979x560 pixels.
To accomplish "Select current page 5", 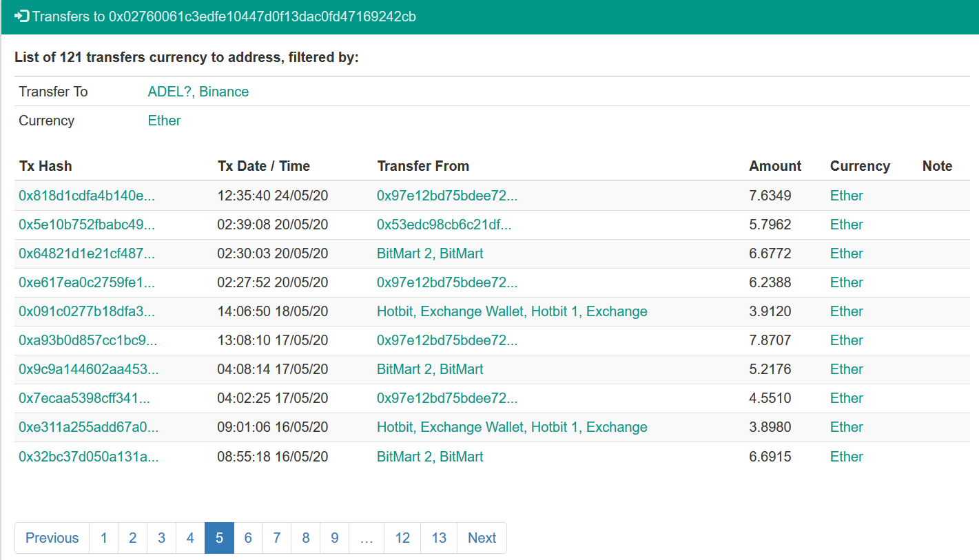I will click(x=220, y=538).
